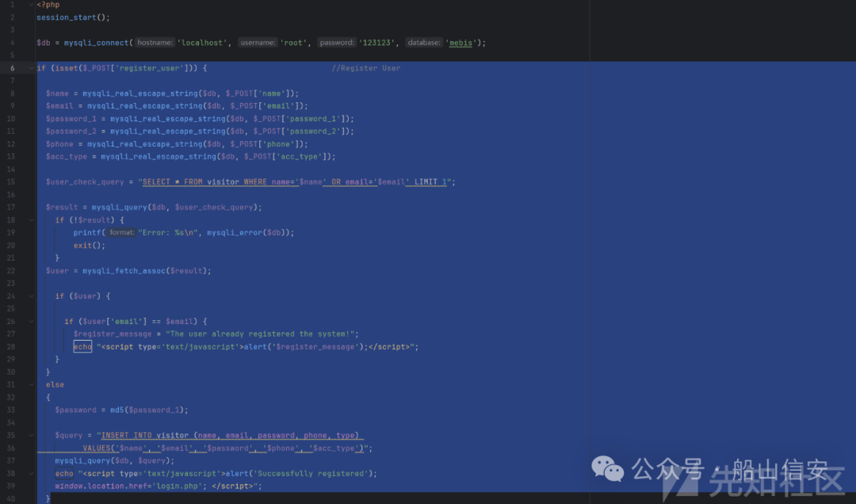Click the 'username:' inlay hint
Screen dimensions: 856x504
(x=258, y=43)
